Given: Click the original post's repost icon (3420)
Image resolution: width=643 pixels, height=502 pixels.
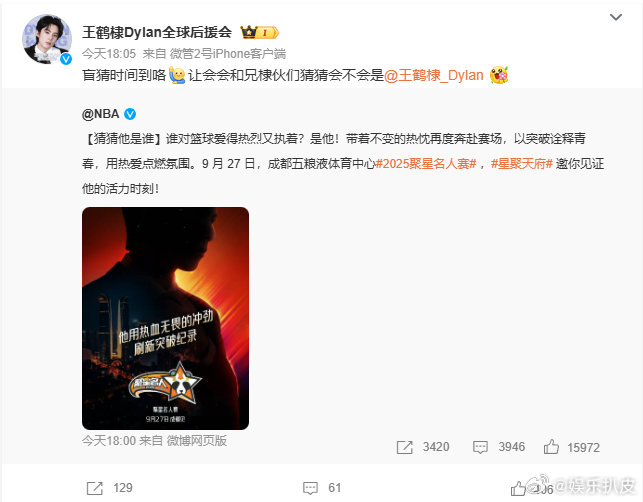Looking at the screenshot, I should coord(404,447).
